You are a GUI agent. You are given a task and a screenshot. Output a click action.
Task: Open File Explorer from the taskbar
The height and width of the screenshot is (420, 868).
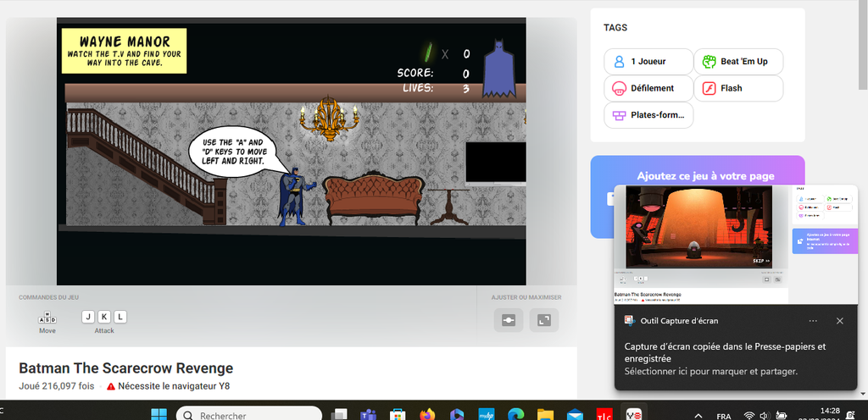pyautogui.click(x=545, y=415)
